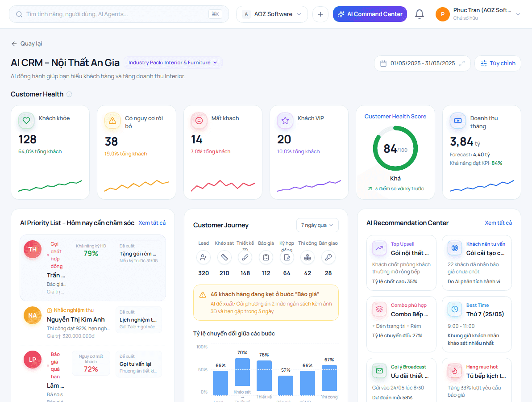This screenshot has width=532, height=402.
Task: Click the Khách nên tư vấn target icon
Action: [455, 248]
